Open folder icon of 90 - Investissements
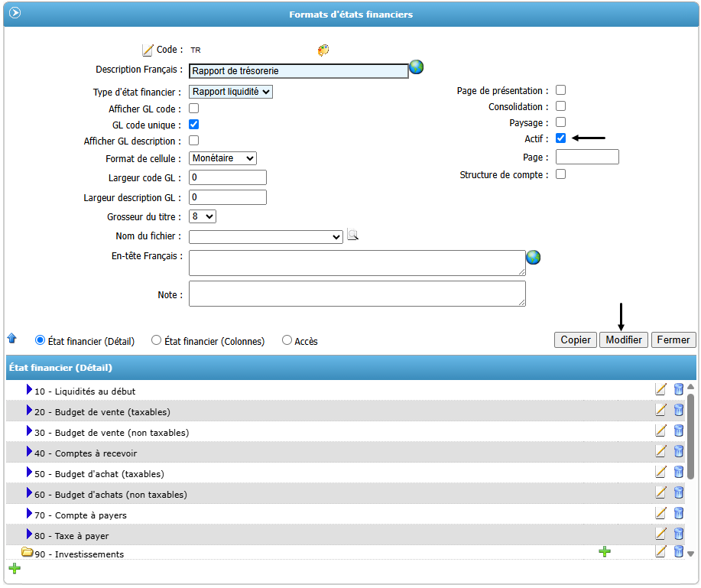 click(x=28, y=552)
